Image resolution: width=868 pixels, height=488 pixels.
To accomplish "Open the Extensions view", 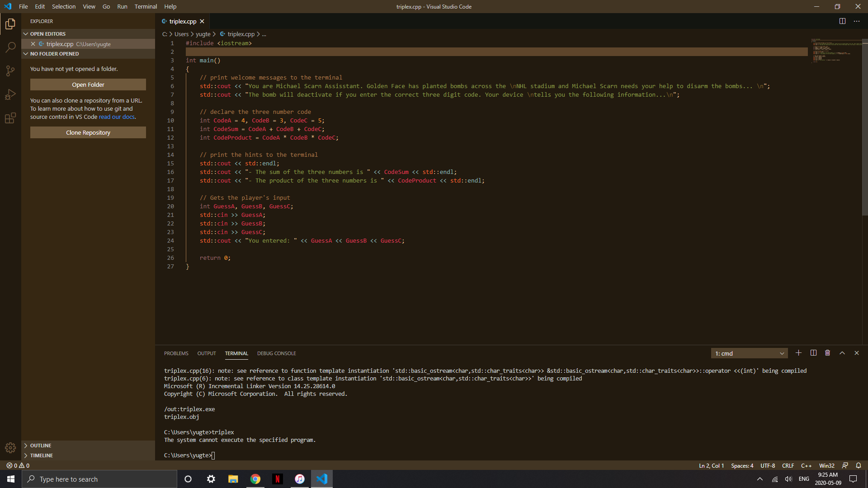I will pyautogui.click(x=10, y=118).
